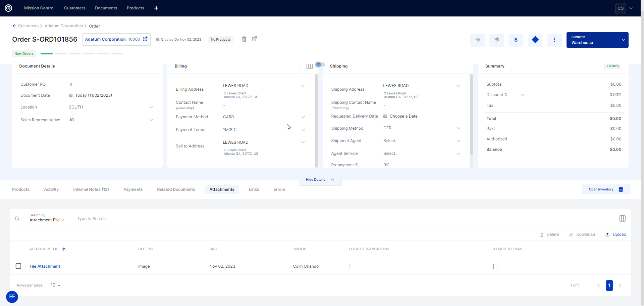Delete the order using the trash icon
The height and width of the screenshot is (306, 644).
pos(244,39)
